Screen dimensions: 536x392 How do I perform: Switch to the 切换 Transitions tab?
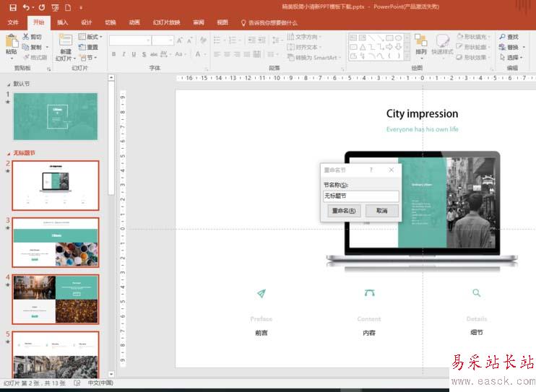110,22
